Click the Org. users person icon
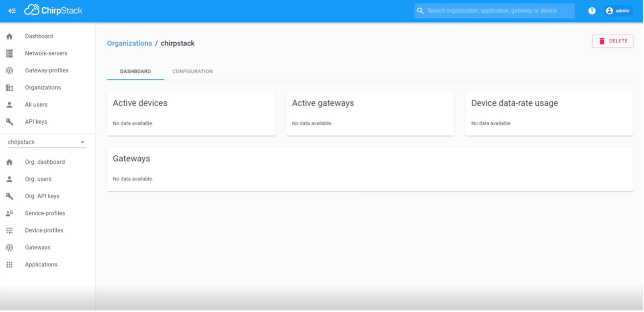 (9, 179)
